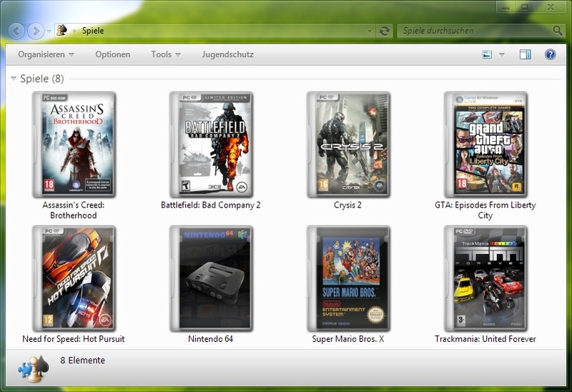Expand the arrow before Spiele in address bar
The image size is (572, 392).
pos(74,31)
